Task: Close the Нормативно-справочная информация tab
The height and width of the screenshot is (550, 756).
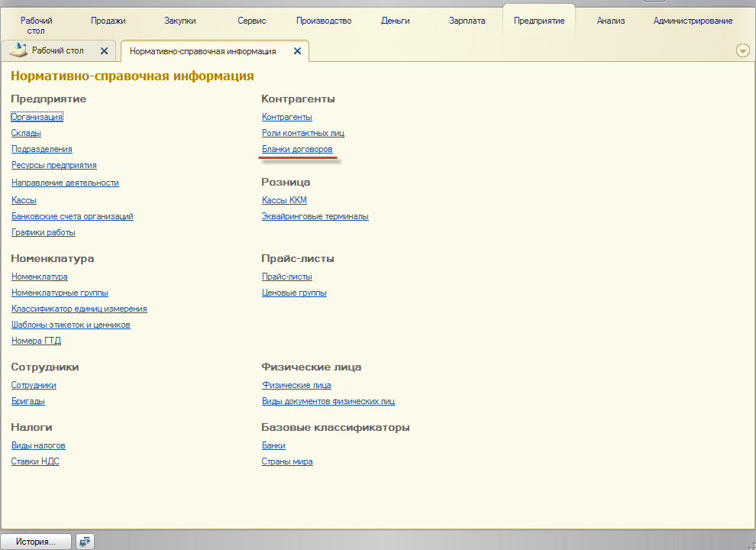Action: pyautogui.click(x=298, y=50)
